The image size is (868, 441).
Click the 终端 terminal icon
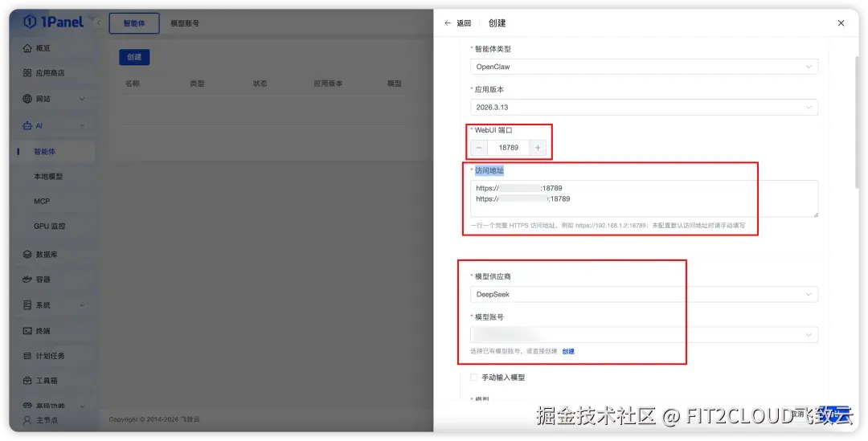tap(27, 331)
